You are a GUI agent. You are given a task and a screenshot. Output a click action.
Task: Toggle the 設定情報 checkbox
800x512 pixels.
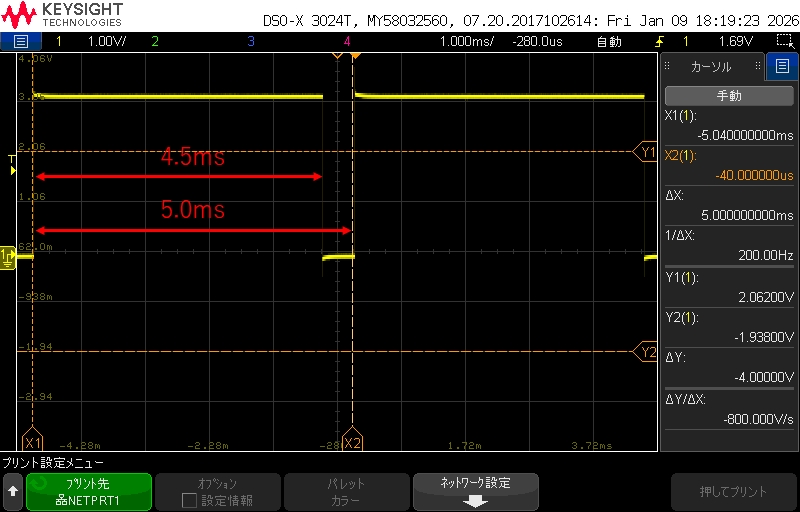tap(189, 500)
